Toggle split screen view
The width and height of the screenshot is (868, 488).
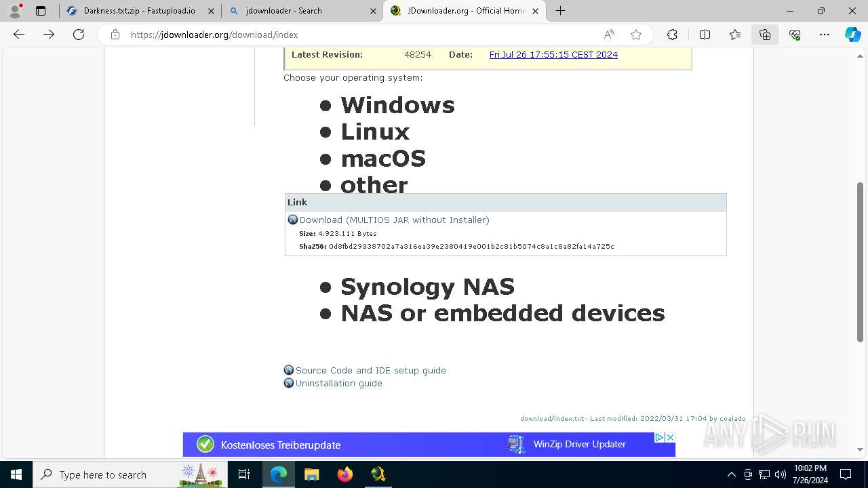[705, 35]
